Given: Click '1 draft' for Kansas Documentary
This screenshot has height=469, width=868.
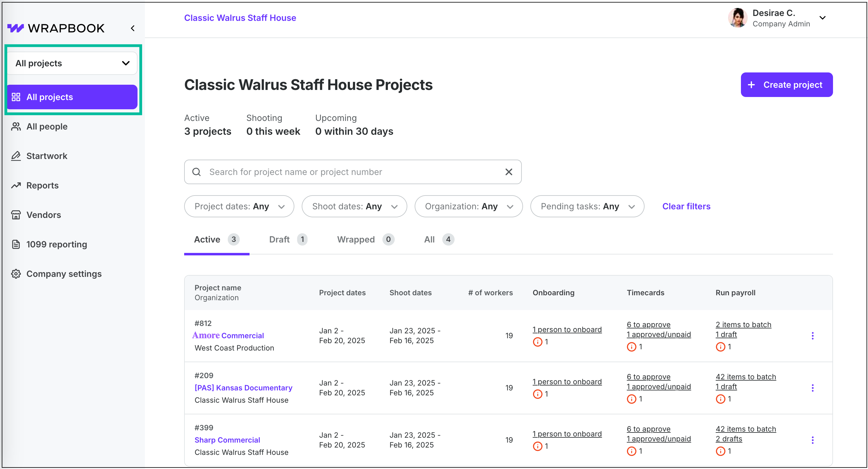Looking at the screenshot, I should click(726, 387).
